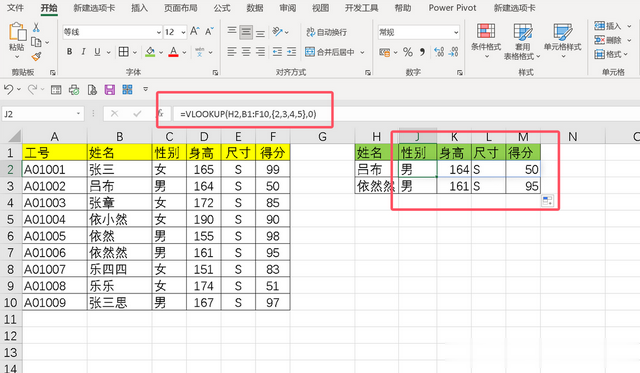
Task: Click the 合并后居中 merge and center button
Action: [x=330, y=52]
